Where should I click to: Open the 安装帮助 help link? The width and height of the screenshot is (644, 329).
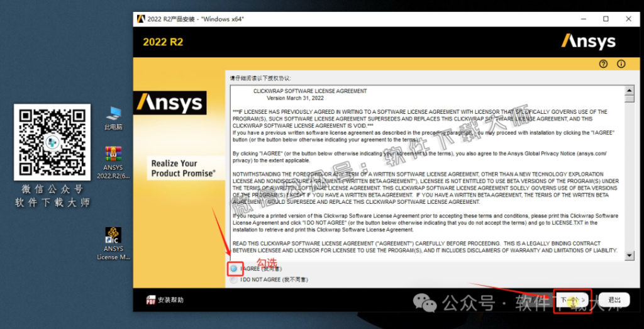coord(170,300)
